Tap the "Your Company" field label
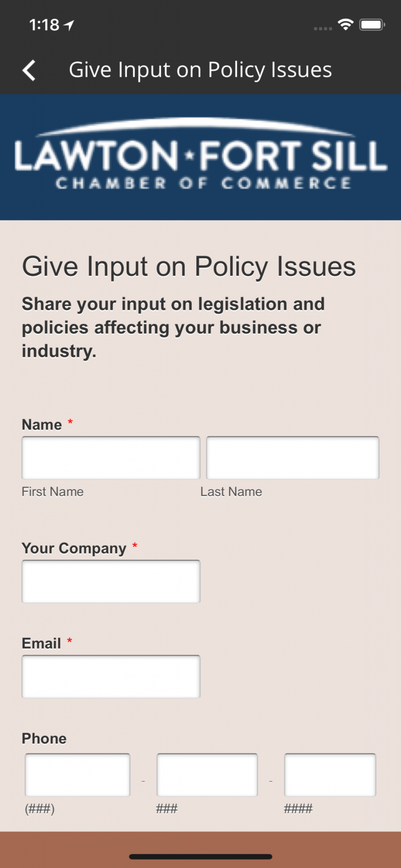 pos(74,548)
